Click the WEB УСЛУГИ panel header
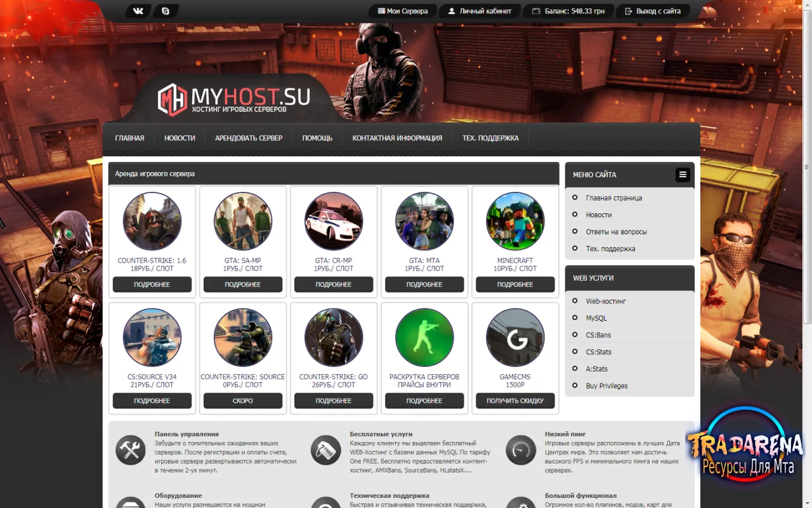 (x=630, y=278)
